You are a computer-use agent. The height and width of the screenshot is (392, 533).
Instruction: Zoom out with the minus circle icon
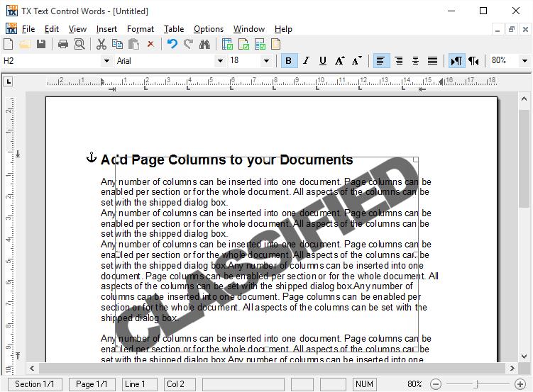(x=436, y=384)
